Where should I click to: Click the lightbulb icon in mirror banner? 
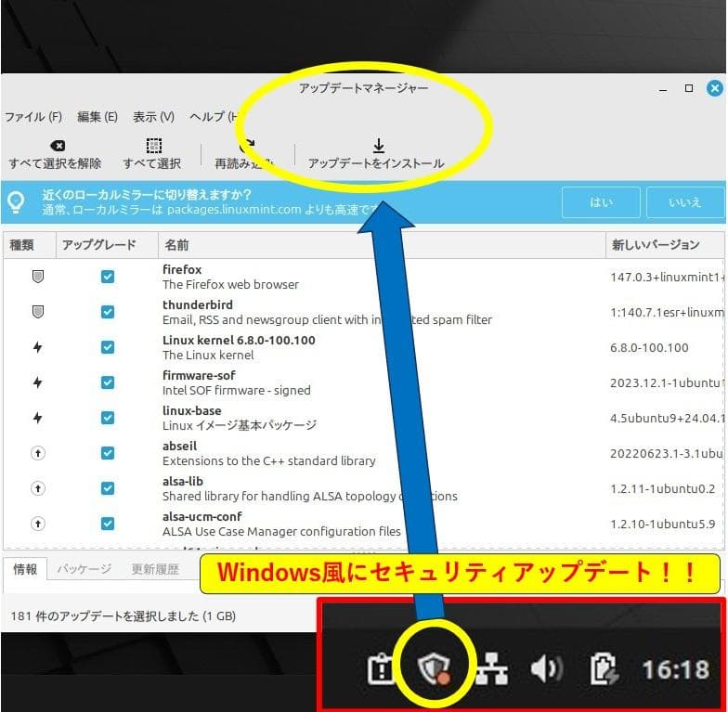17,202
